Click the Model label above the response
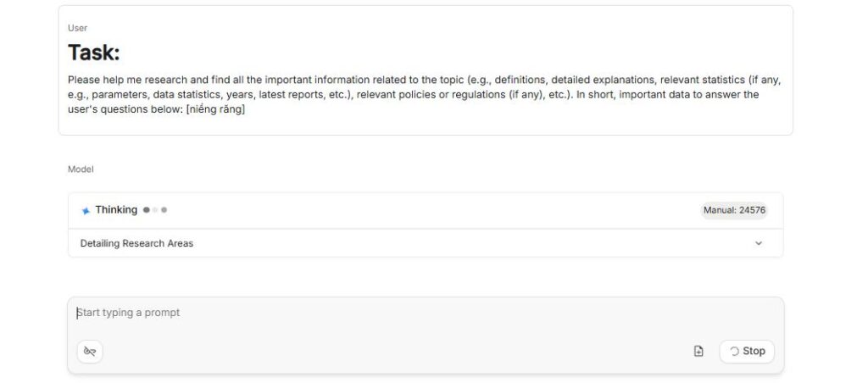The width and height of the screenshot is (868, 383). (81, 169)
